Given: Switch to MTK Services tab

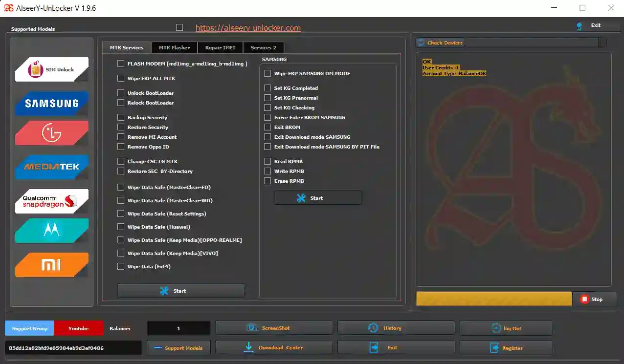Looking at the screenshot, I should point(127,47).
